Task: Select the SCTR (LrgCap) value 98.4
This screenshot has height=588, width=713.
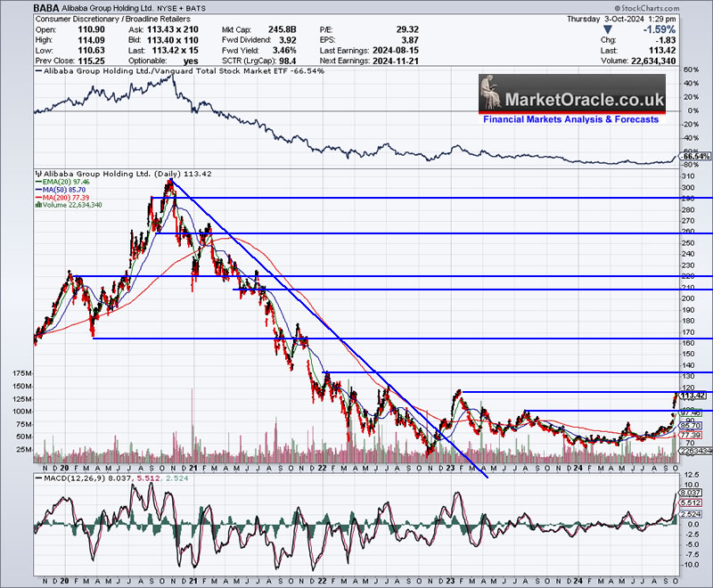Action: 287,61
